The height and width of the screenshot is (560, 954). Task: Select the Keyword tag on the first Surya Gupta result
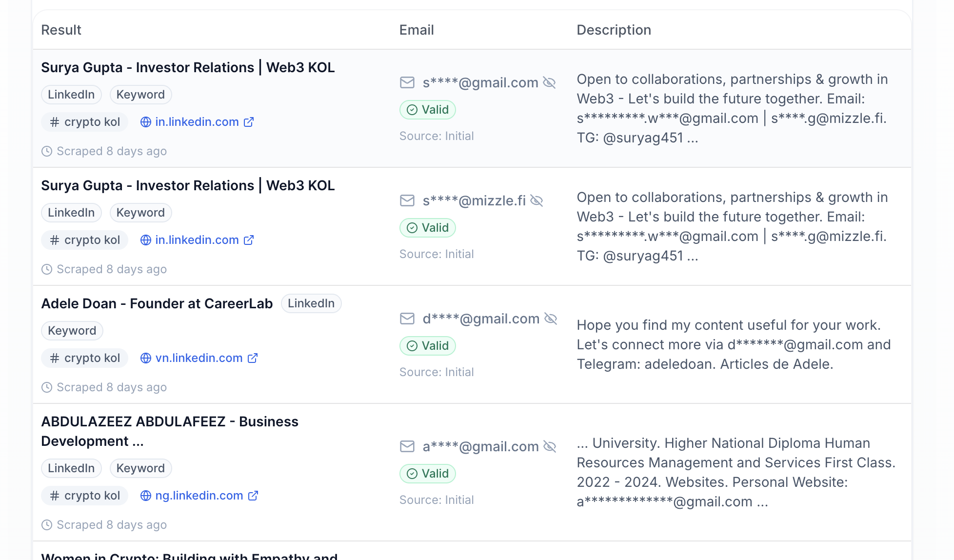click(x=140, y=94)
